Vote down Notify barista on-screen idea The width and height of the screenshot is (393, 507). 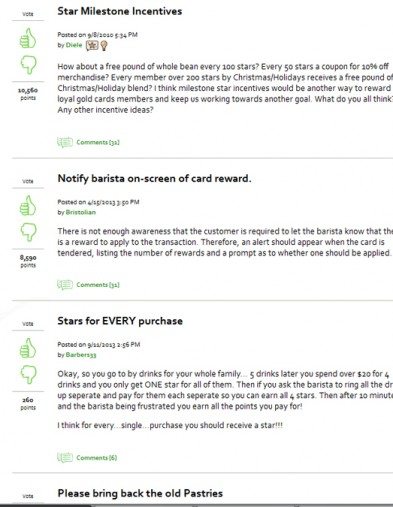29,232
